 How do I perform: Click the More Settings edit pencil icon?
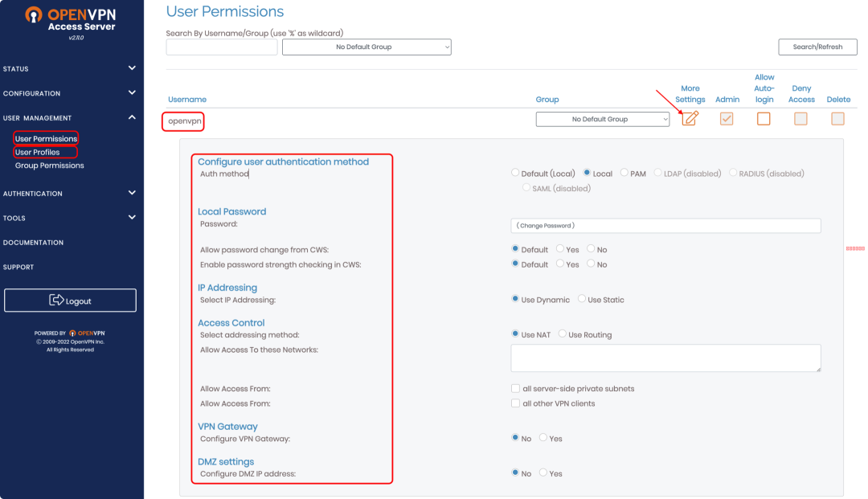pos(690,119)
